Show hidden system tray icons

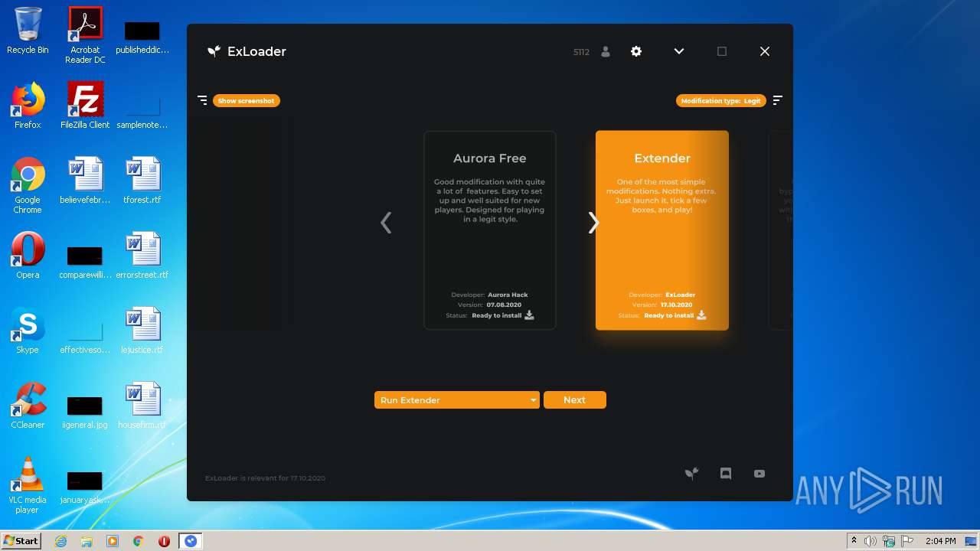point(854,541)
